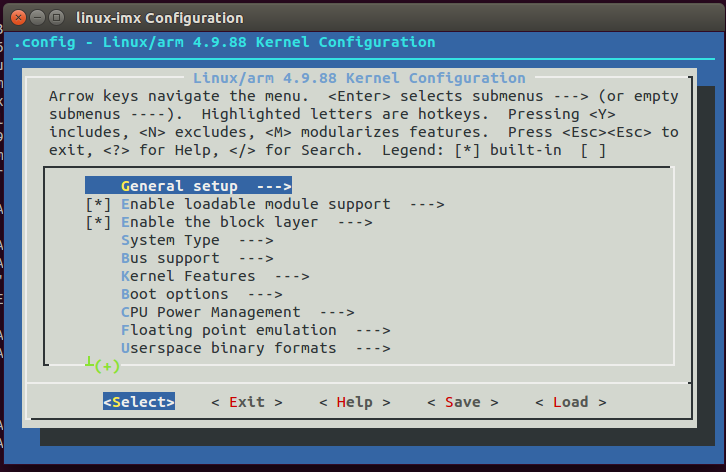Choose the Userspace binary formats entry
Screen dimensions: 726x472
click(x=228, y=348)
